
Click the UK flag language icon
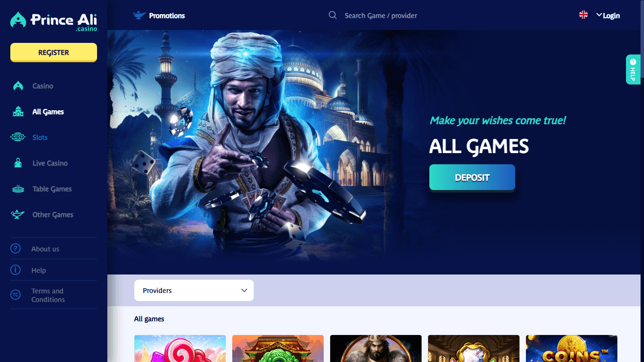583,15
